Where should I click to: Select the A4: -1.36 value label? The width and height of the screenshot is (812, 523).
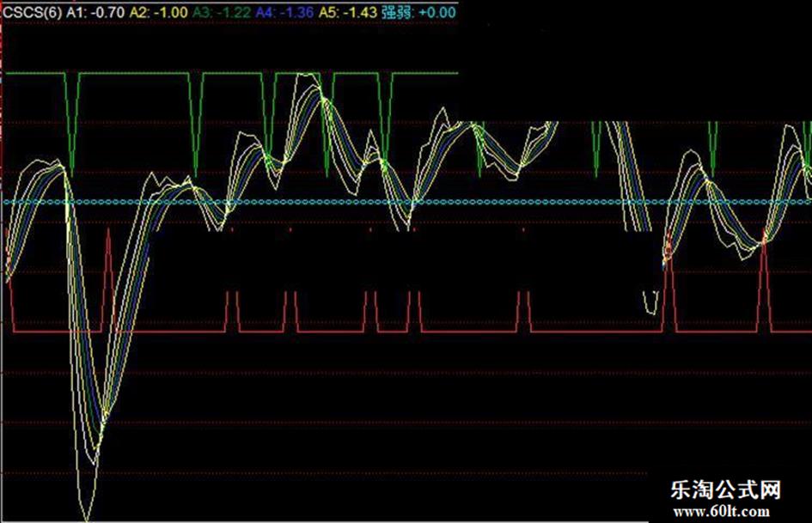[x=284, y=12]
